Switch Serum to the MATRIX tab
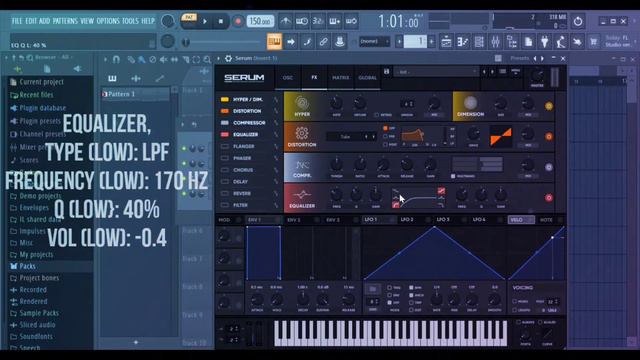The height and width of the screenshot is (360, 640). [x=340, y=78]
